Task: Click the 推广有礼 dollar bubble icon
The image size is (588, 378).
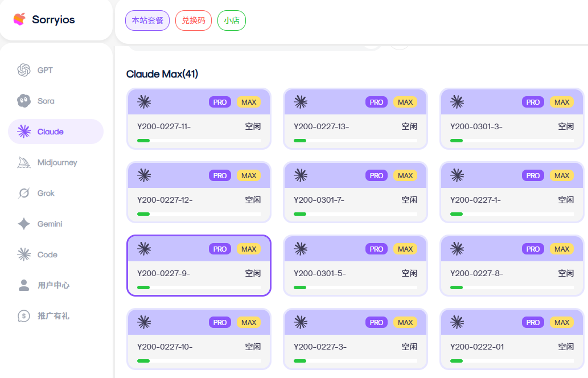Action: click(24, 316)
